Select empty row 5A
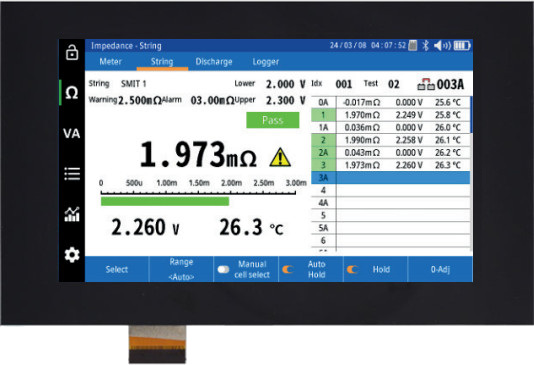534x365 pixels. (x=391, y=228)
